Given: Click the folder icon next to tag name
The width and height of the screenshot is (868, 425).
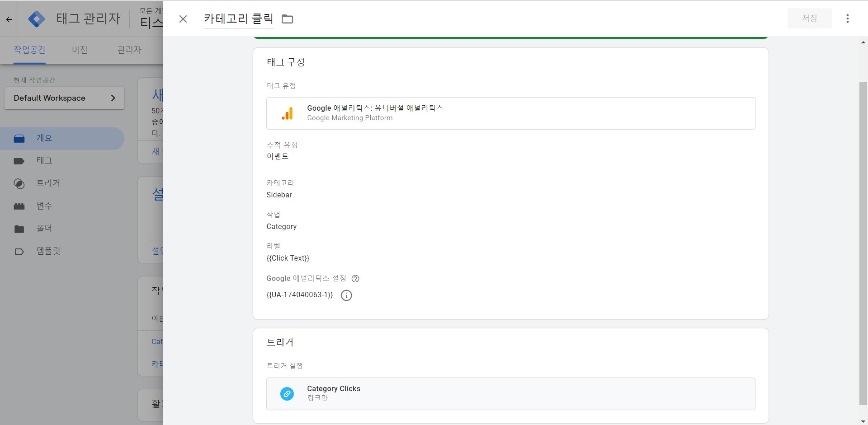Looking at the screenshot, I should [288, 19].
